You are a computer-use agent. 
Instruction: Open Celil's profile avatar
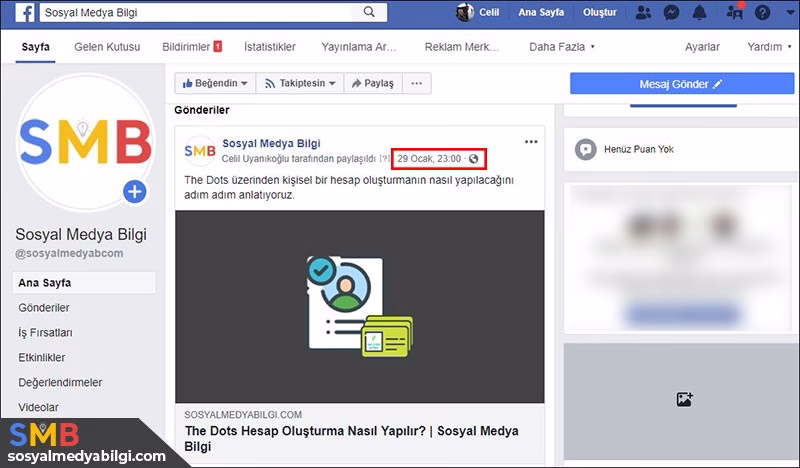coord(464,12)
